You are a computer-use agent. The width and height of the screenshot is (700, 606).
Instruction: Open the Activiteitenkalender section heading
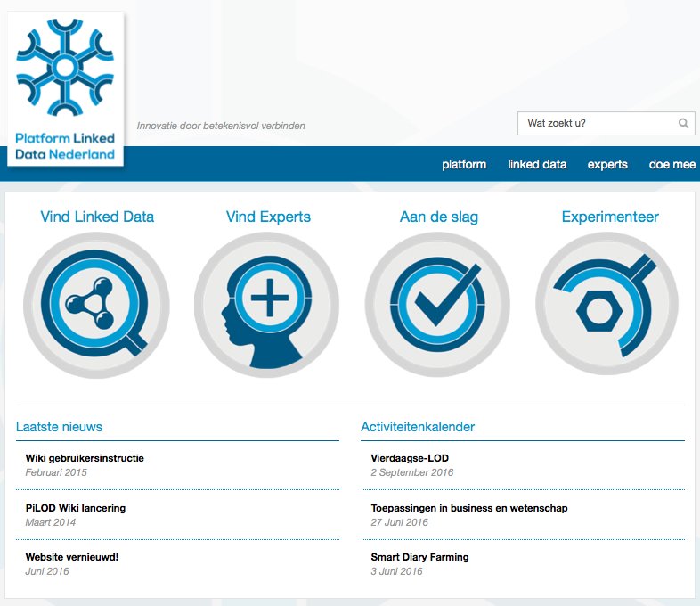418,427
